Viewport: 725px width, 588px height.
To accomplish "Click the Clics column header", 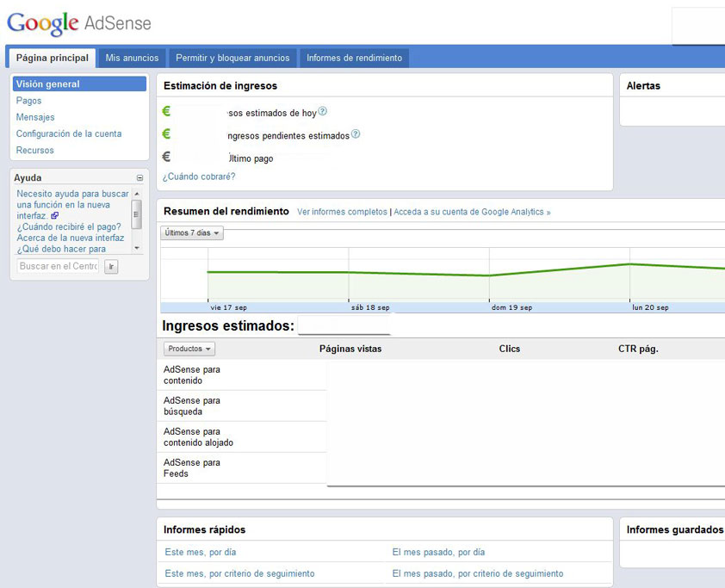I will click(509, 349).
